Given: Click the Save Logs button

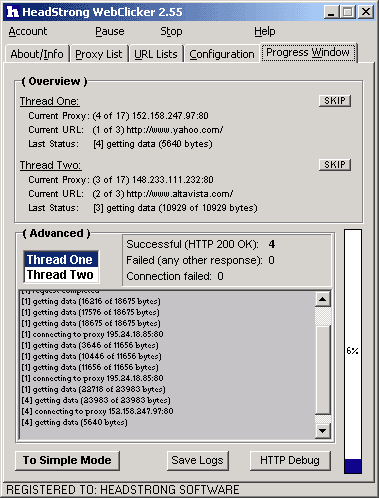Looking at the screenshot, I should point(197,460).
